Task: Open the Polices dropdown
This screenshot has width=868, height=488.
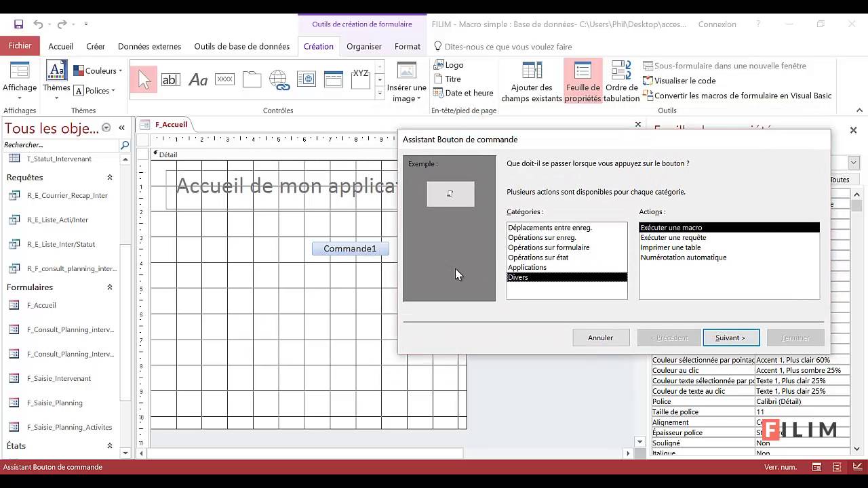Action: (94, 91)
